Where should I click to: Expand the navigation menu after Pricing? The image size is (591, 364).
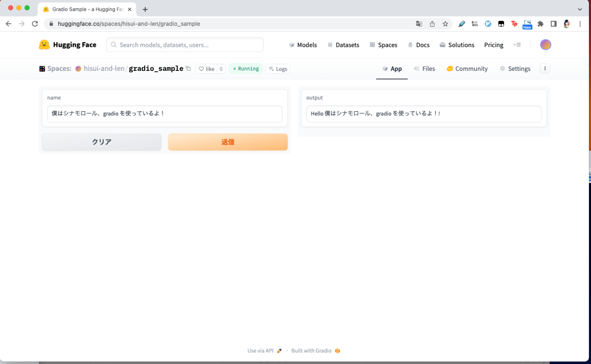tap(517, 45)
